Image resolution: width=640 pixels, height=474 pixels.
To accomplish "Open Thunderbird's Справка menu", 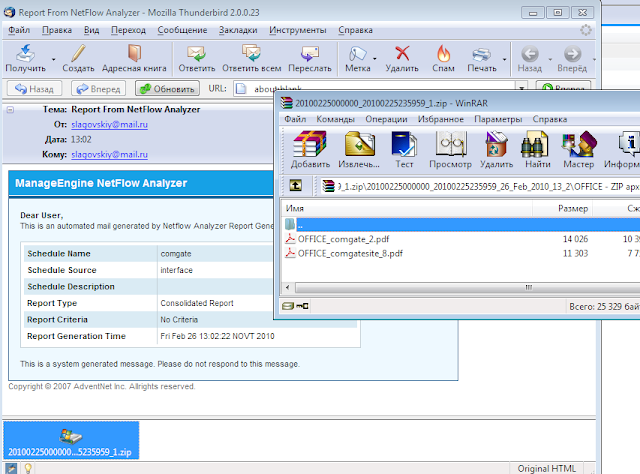I will [x=355, y=30].
